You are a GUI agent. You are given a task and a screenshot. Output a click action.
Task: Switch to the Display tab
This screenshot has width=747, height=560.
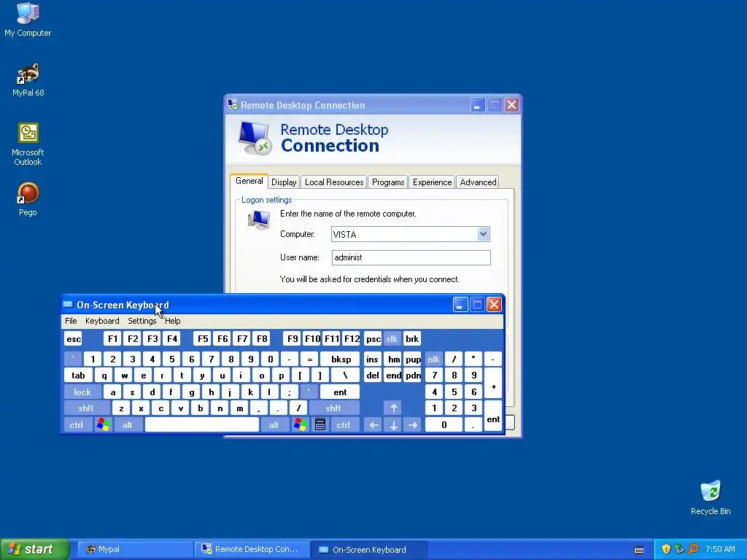click(x=284, y=182)
